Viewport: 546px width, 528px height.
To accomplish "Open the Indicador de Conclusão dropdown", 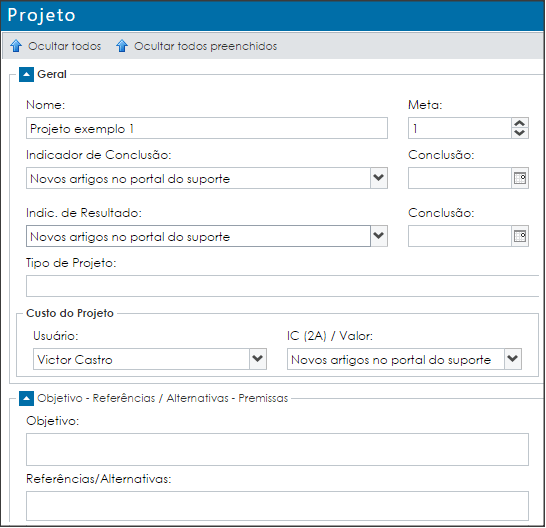I will tap(379, 178).
